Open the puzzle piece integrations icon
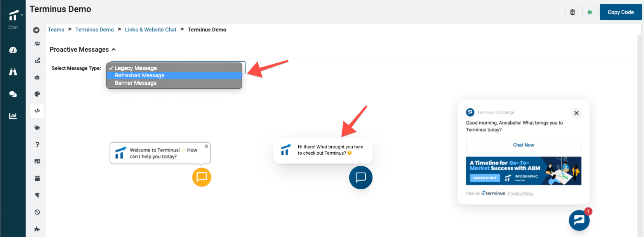Viewport: 644px width, 237px height. 37,229
